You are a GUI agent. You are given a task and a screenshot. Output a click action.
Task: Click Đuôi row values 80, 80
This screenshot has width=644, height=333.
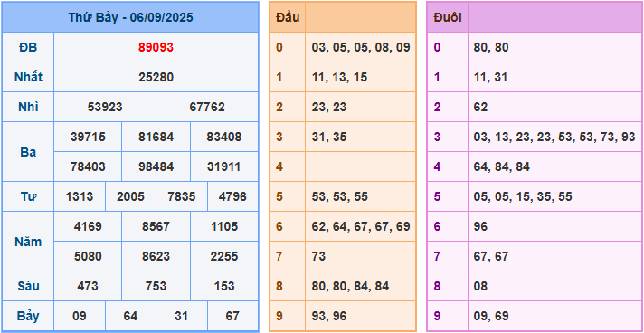tap(491, 48)
